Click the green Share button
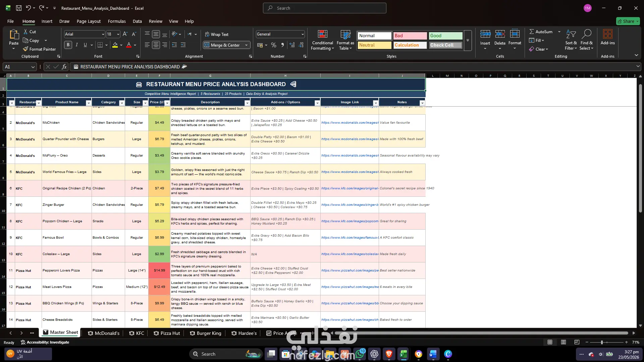Viewport: 644px width, 362px height. pos(628,21)
